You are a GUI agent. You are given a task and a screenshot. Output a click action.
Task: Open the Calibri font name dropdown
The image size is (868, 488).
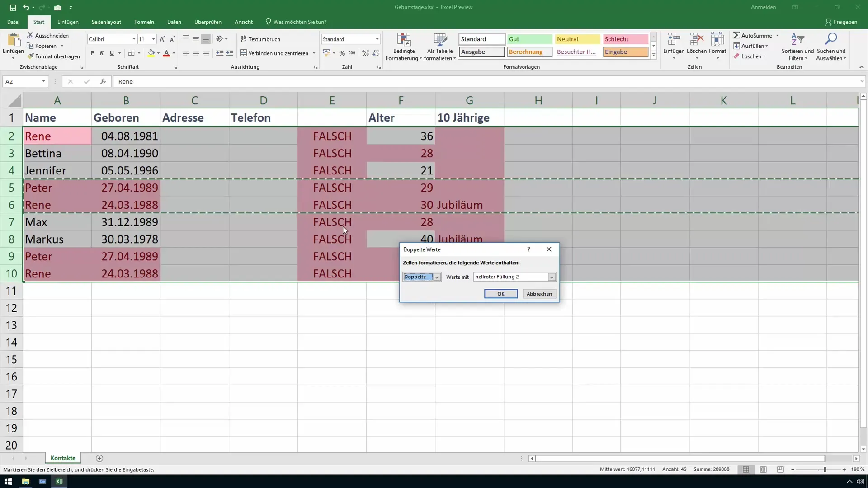tap(134, 39)
